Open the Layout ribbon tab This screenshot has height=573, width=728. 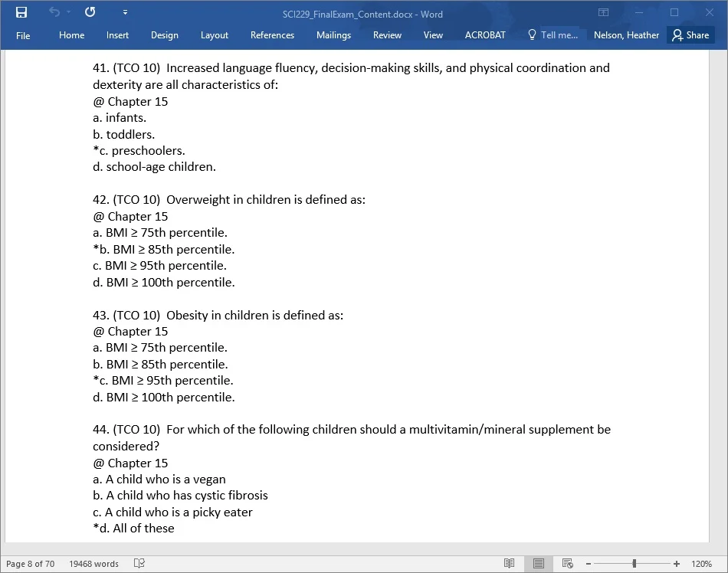click(x=214, y=35)
